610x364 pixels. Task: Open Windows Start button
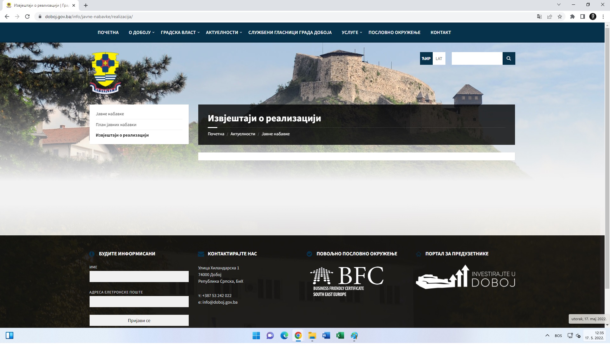tap(256, 336)
